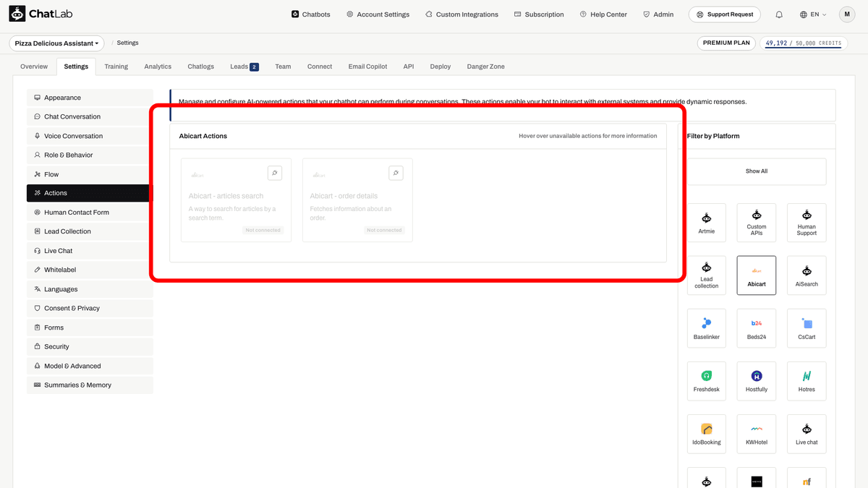The width and height of the screenshot is (868, 488).
Task: Open Whitelabel settings
Action: 90,270
